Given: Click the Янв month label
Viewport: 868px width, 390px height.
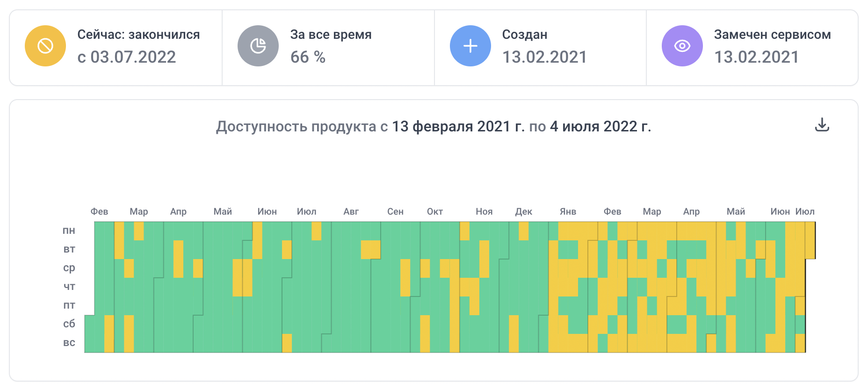Looking at the screenshot, I should (568, 211).
